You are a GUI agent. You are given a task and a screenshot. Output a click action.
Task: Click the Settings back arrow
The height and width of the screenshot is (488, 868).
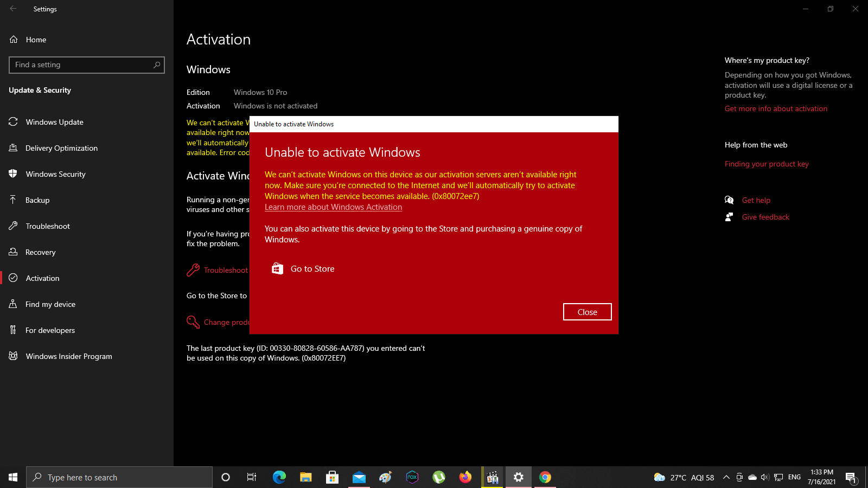[13, 9]
